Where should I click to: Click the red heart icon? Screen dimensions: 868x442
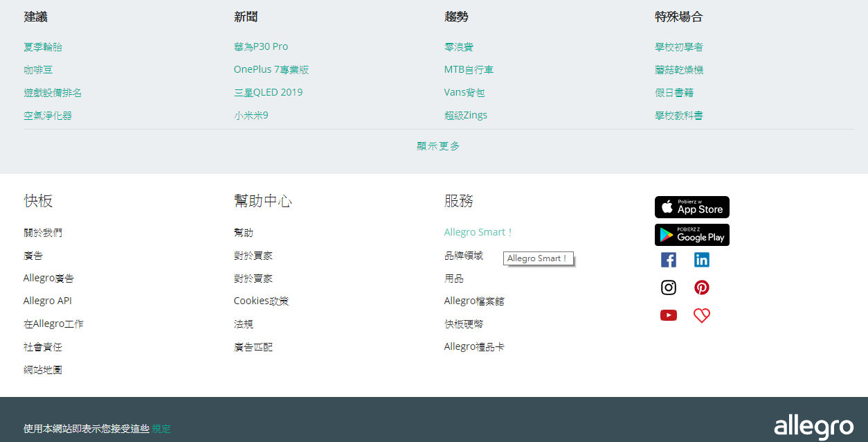coord(702,316)
